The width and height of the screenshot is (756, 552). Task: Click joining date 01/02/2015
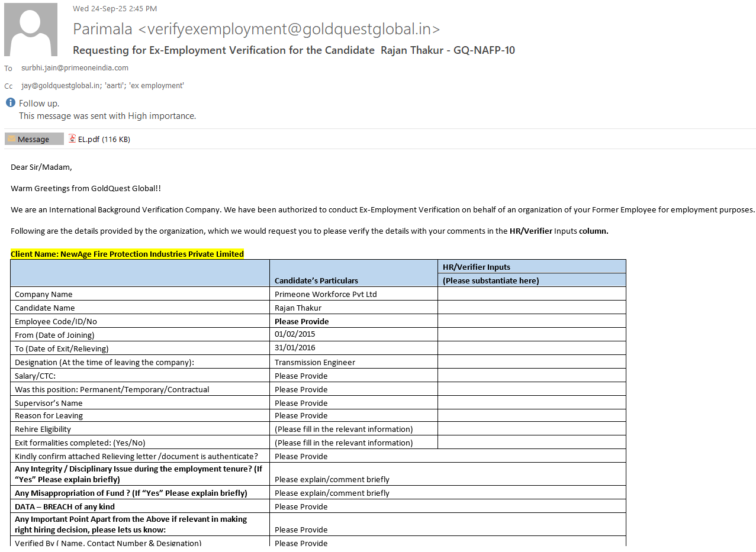(295, 334)
